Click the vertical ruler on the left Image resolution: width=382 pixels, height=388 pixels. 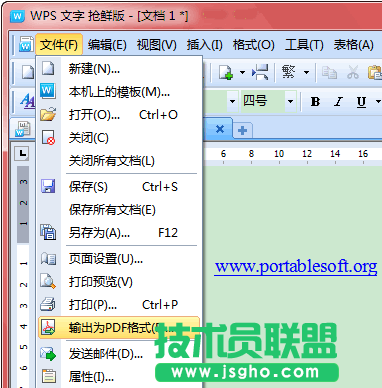[x=23, y=277]
